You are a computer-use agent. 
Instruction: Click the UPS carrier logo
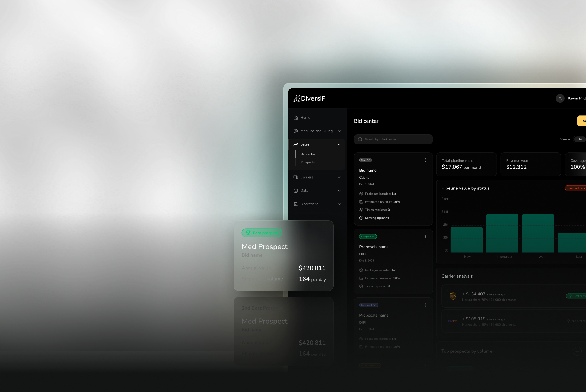pos(453,296)
